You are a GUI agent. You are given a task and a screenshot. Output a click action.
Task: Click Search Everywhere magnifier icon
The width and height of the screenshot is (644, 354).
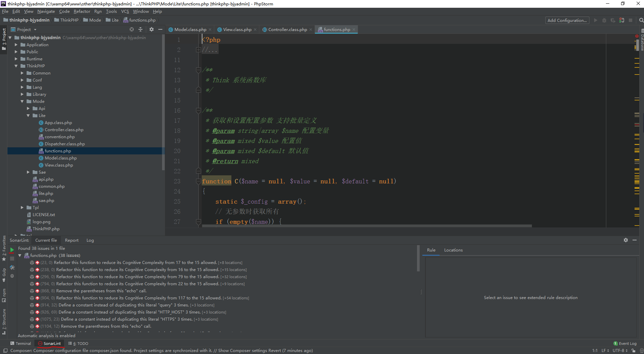[x=641, y=20]
